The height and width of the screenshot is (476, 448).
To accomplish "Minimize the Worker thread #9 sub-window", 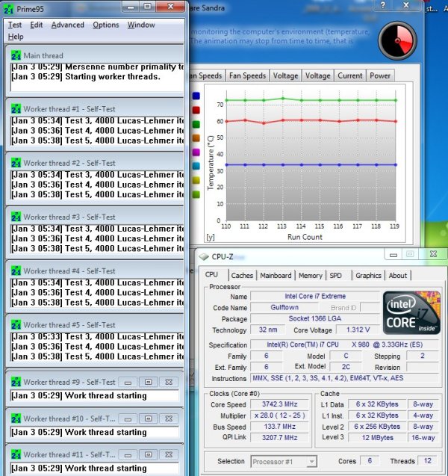I will pos(128,382).
